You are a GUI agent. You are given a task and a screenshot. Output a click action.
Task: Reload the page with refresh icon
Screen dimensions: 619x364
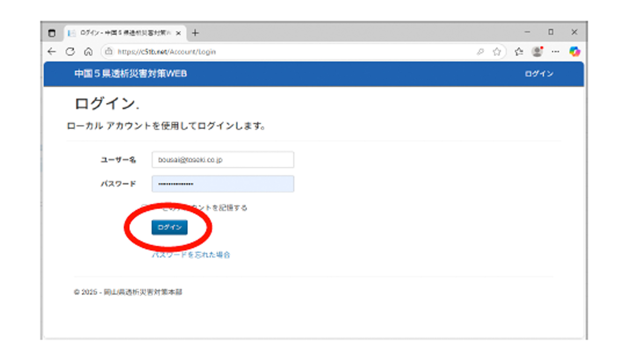(x=70, y=52)
